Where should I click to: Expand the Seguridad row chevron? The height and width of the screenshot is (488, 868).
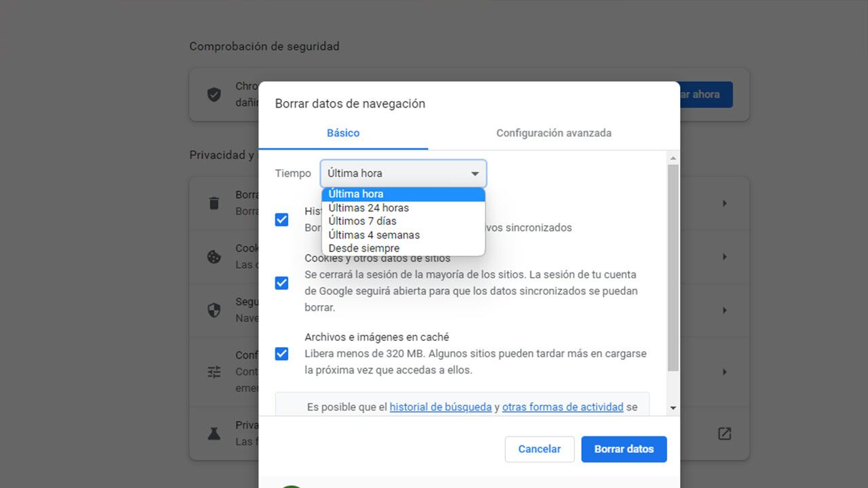[x=724, y=310]
